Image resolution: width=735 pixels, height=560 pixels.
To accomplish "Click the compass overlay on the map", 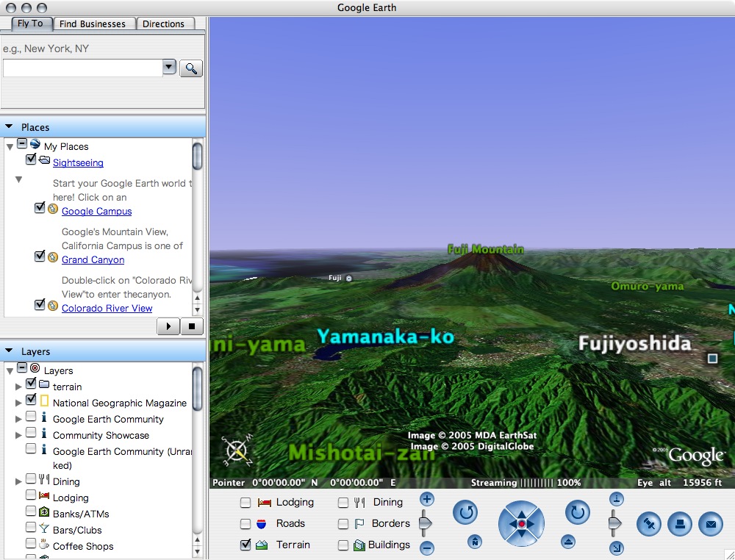I will tap(237, 450).
